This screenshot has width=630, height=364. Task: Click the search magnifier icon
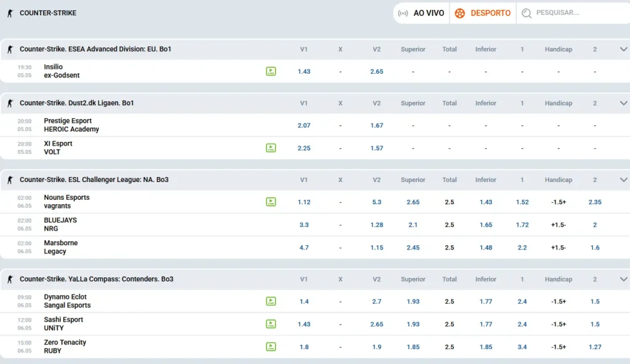(x=527, y=14)
